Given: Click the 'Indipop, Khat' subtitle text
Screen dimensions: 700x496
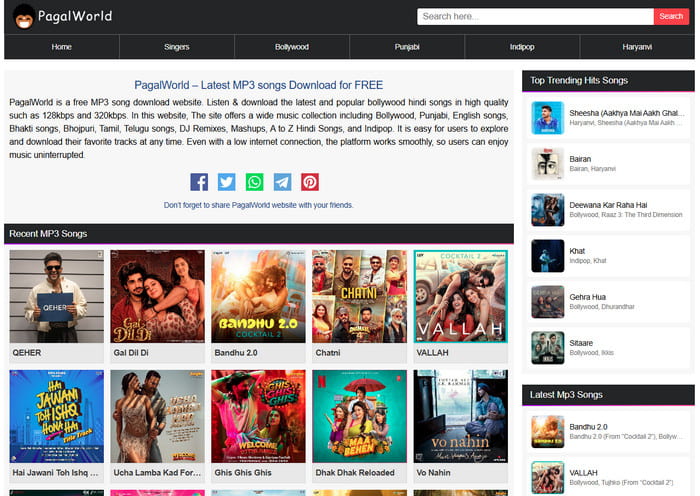Looking at the screenshot, I should click(588, 261).
